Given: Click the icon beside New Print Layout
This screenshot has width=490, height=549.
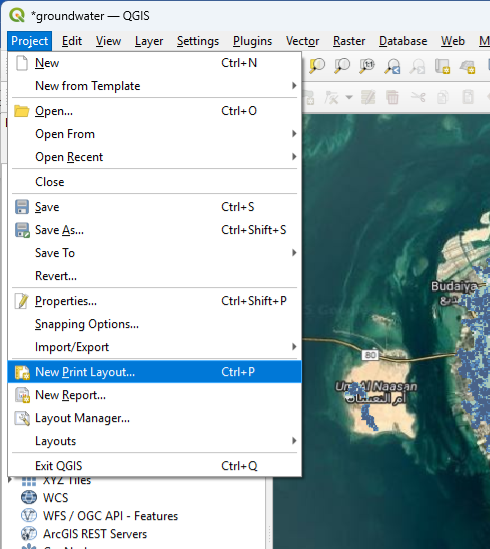Looking at the screenshot, I should pyautogui.click(x=22, y=372).
